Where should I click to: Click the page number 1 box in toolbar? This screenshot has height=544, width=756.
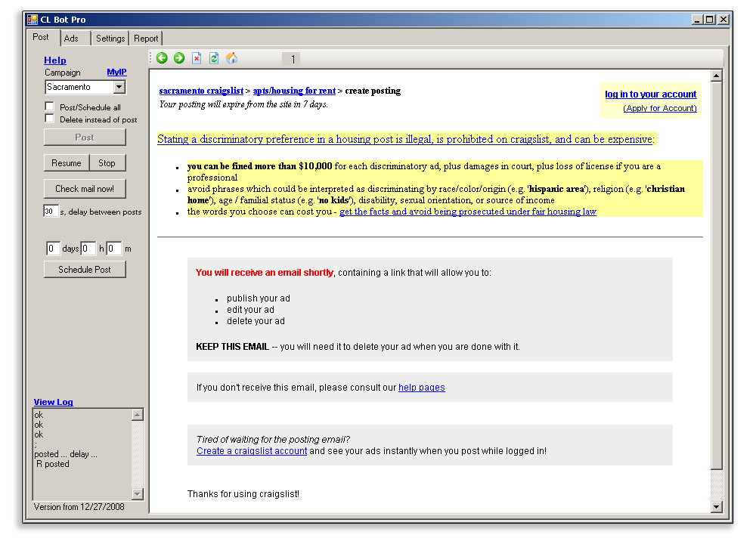(291, 59)
